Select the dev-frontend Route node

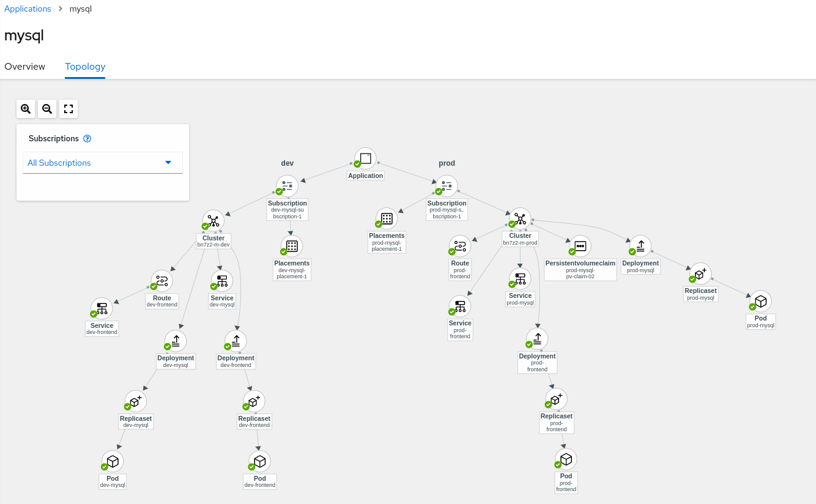click(x=162, y=281)
